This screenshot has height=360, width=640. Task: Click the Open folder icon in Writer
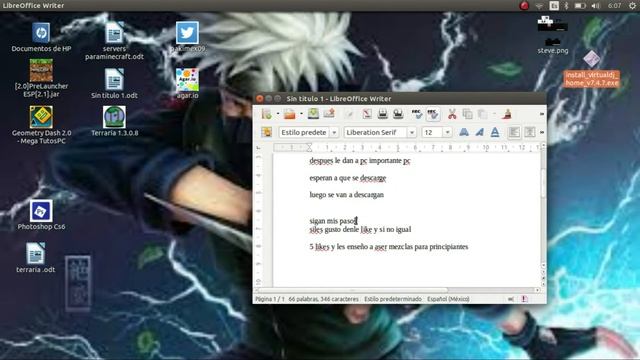point(290,114)
